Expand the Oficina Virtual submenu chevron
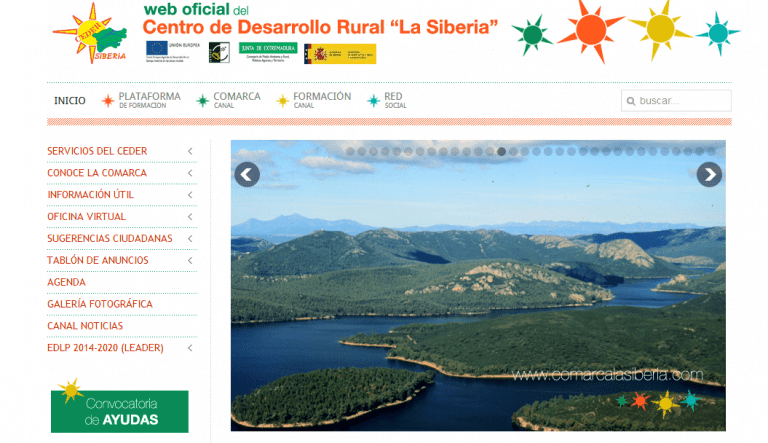The image size is (768, 443). pyautogui.click(x=190, y=217)
